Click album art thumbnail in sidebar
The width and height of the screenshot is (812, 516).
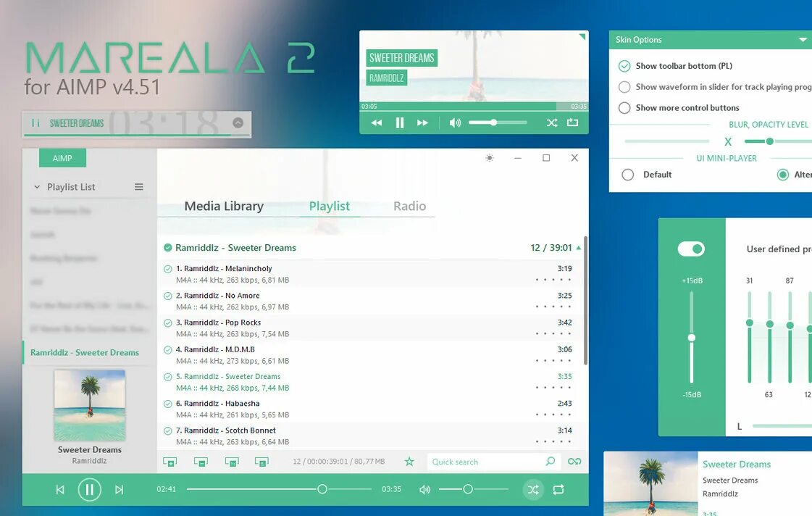click(90, 405)
